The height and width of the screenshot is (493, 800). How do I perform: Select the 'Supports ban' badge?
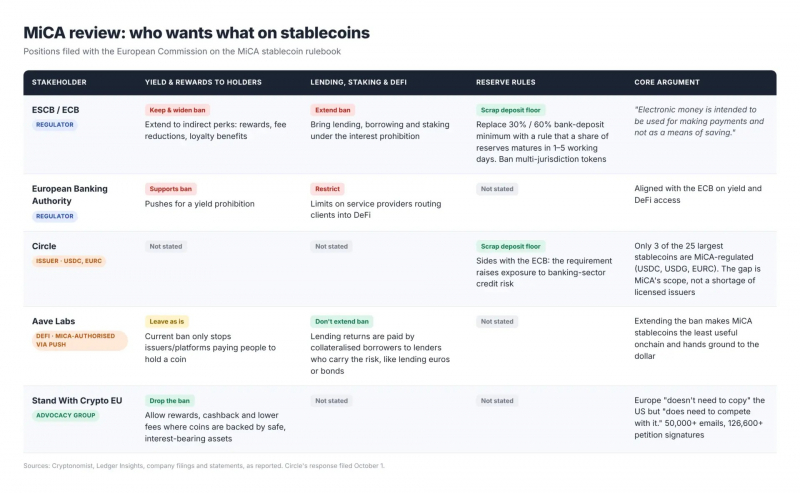170,189
